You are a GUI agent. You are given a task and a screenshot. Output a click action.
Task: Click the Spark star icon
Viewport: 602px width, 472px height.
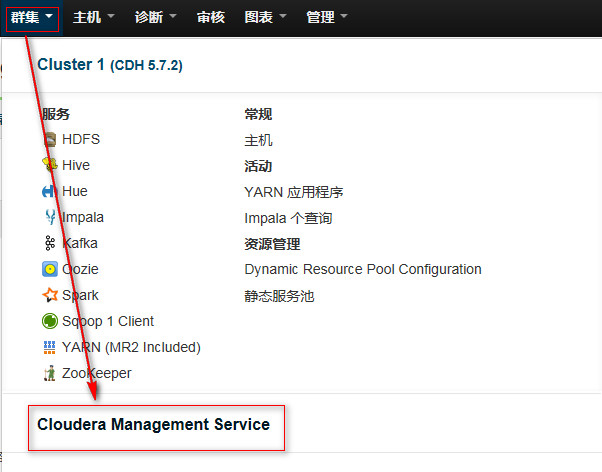point(50,295)
